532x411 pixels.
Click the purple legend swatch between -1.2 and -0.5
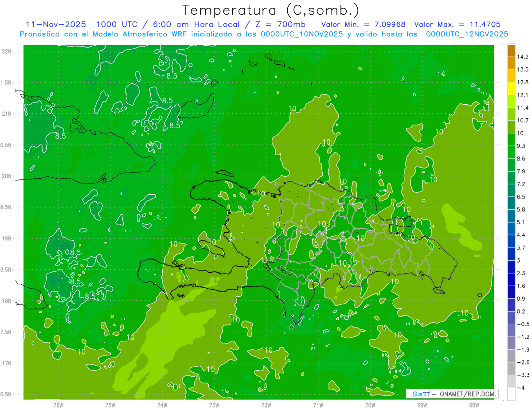(x=511, y=330)
